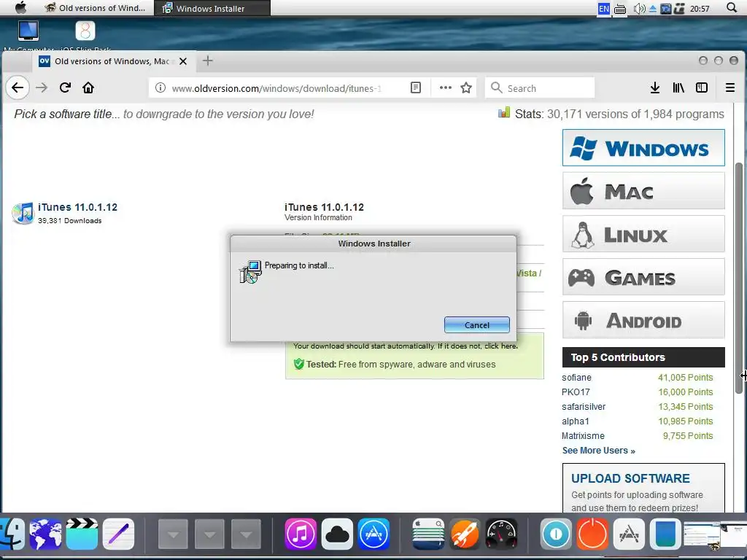The width and height of the screenshot is (747, 560).
Task: Click the Upload Software heading
Action: pos(630,478)
